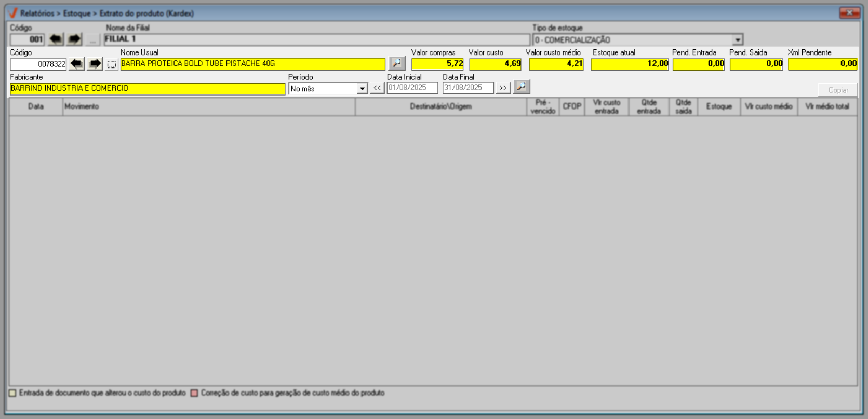Go to next product using product code right arrow
This screenshot has width=868, height=419.
pos(95,64)
